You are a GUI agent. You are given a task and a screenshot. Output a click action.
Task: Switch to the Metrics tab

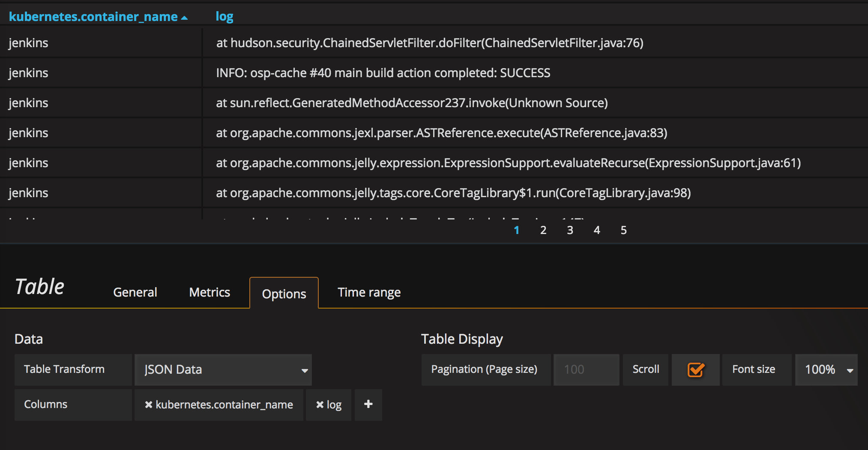tap(210, 292)
